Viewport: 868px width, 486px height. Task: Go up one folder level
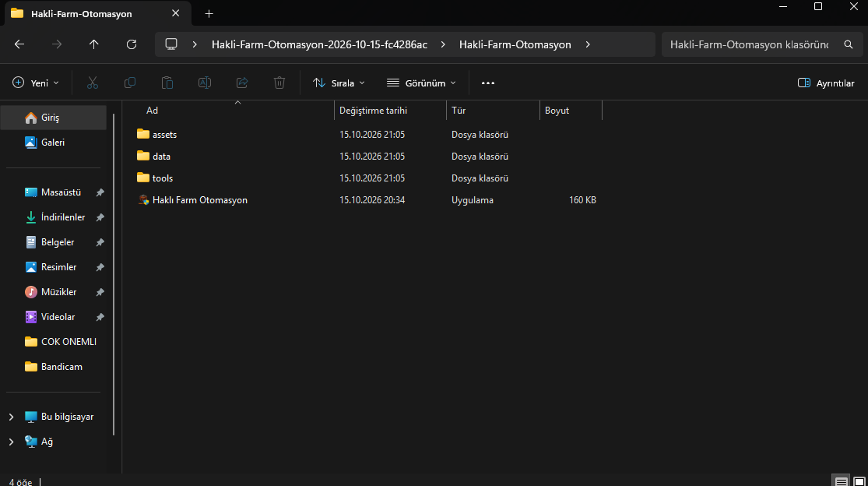[x=94, y=44]
